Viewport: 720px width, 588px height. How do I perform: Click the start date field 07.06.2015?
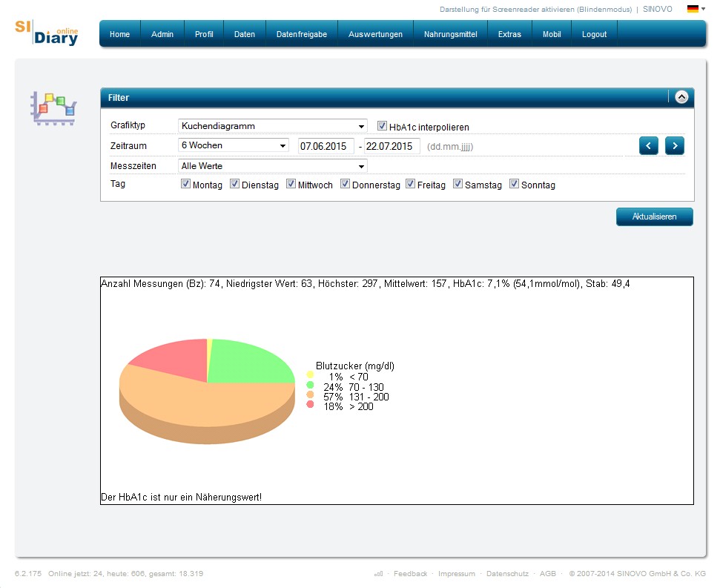click(x=326, y=146)
